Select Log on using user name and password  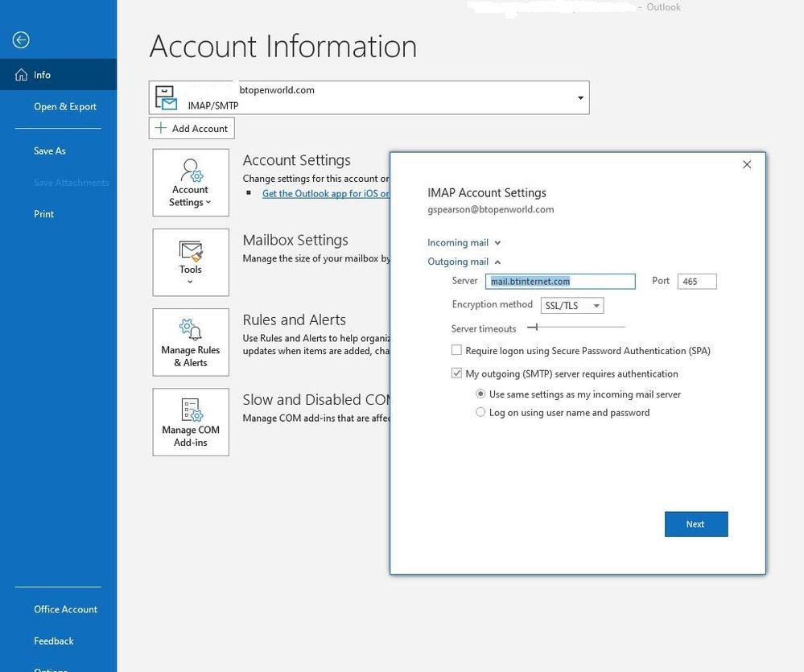coord(480,412)
